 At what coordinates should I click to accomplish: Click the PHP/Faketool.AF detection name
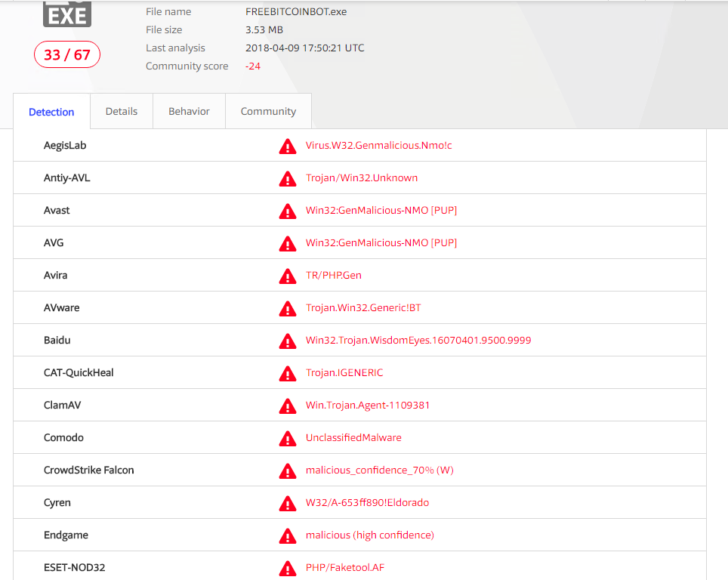click(x=345, y=568)
